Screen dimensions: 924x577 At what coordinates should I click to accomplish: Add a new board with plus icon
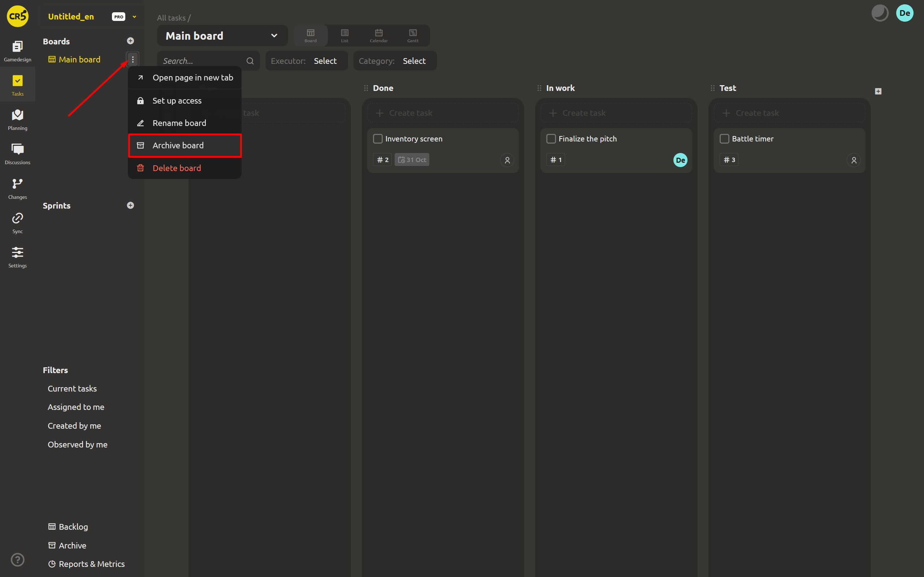pyautogui.click(x=131, y=41)
